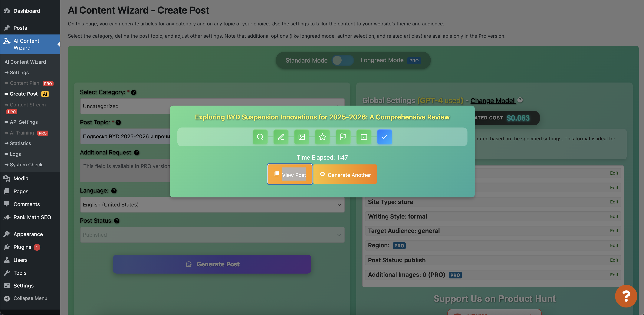Click the Tools wrench icon in the sidebar

pyautogui.click(x=7, y=273)
